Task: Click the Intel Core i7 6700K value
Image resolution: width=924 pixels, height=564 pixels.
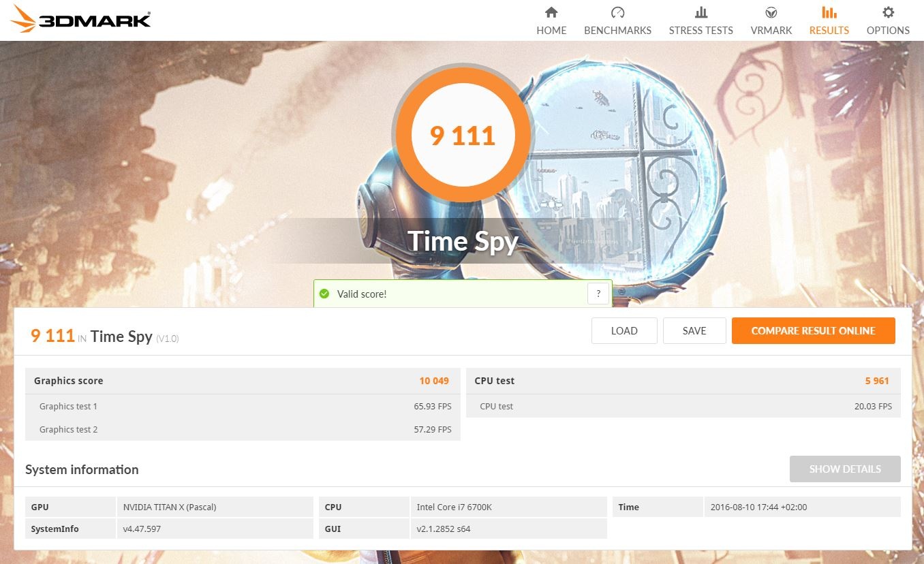Action: point(455,507)
